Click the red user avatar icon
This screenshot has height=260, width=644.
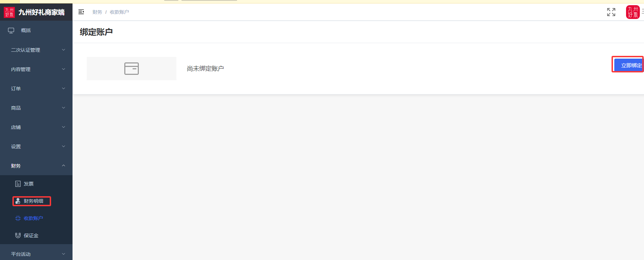click(x=632, y=12)
